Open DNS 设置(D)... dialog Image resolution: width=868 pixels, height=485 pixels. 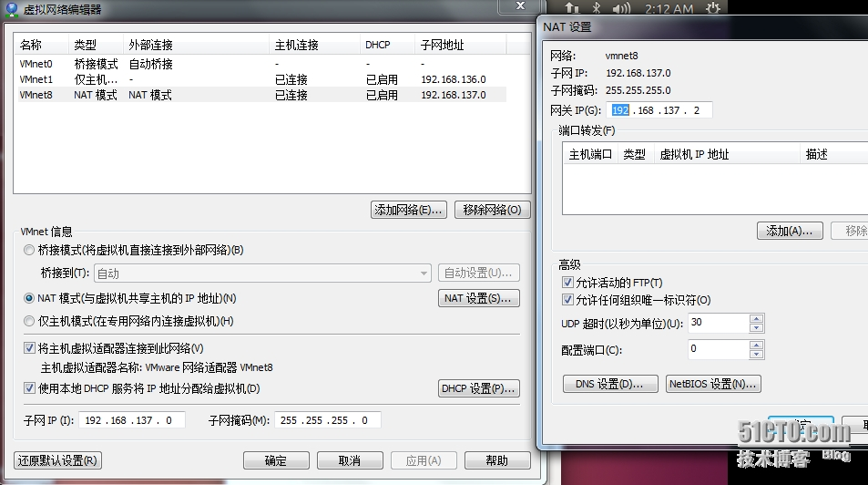(x=610, y=384)
